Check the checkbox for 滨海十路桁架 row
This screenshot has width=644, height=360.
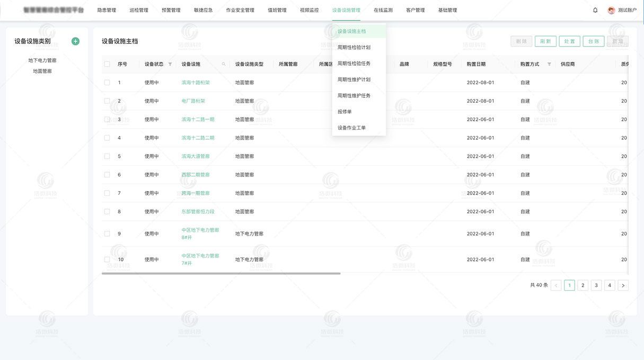pyautogui.click(x=107, y=82)
